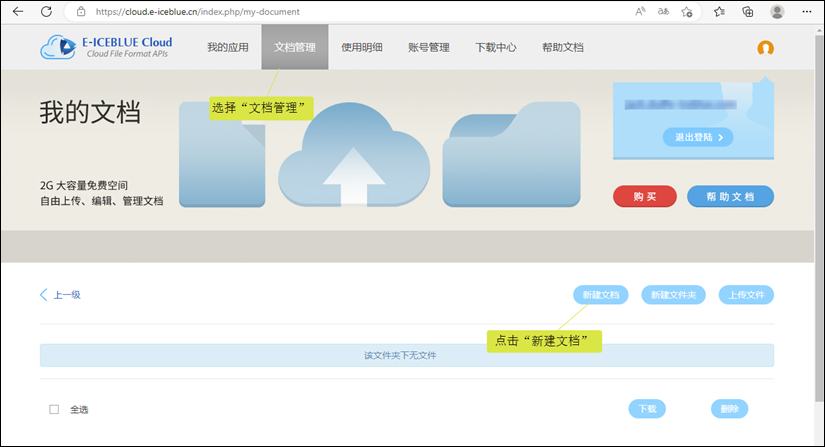Add this page to favorites star icon
Viewport: 825px width, 447px height.
(687, 11)
